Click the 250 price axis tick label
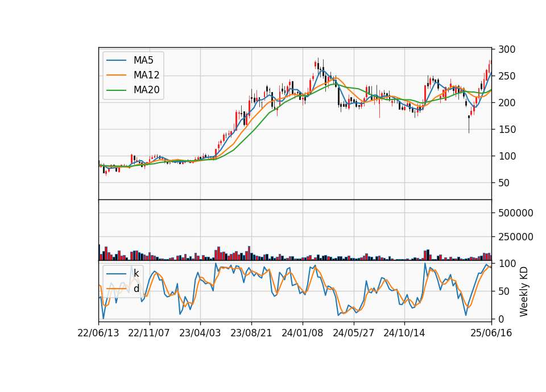The height and width of the screenshot is (392, 546). click(507, 76)
